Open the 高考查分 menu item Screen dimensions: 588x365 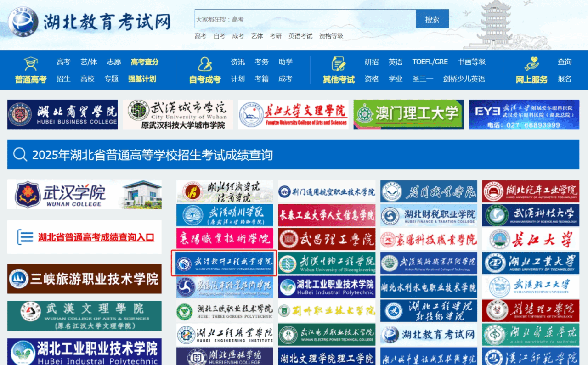[x=145, y=62]
